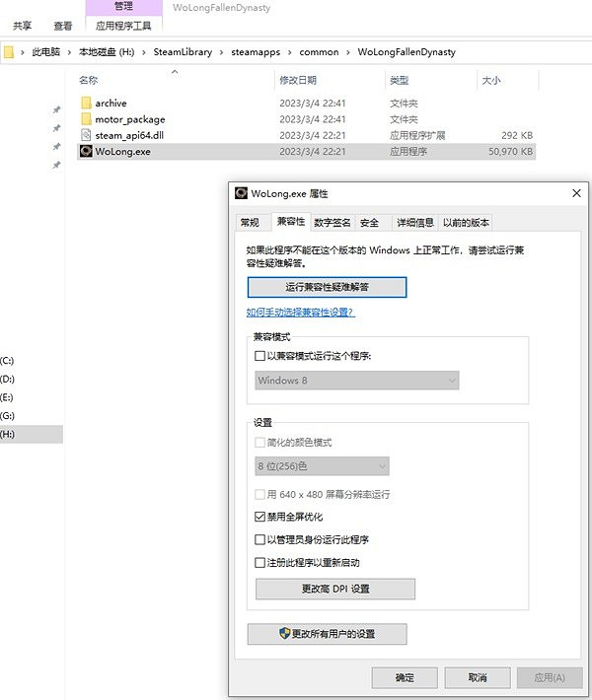Select the (H:) drive in the navigation pane
592x700 pixels.
32,434
